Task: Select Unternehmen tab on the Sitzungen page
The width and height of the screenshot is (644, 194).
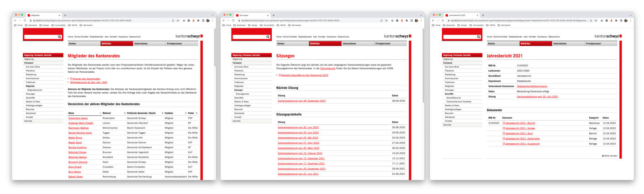Action: coord(357,43)
